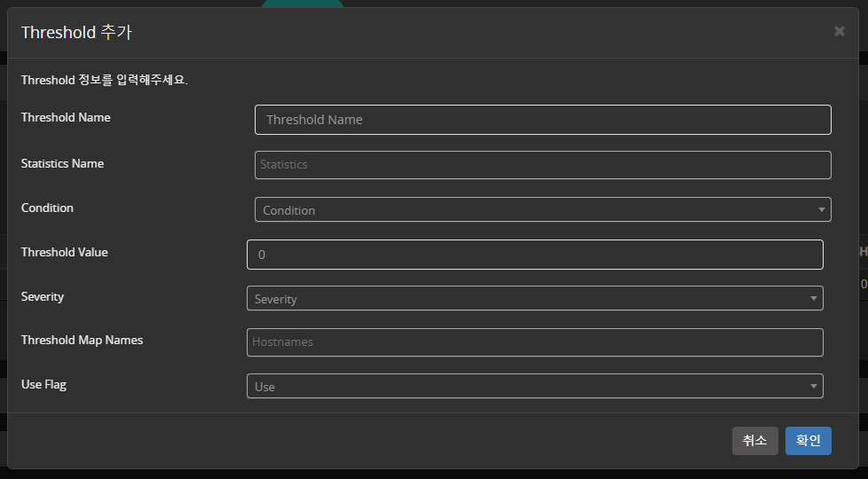Click the Hostnames input field
868x479 pixels.
click(x=534, y=342)
